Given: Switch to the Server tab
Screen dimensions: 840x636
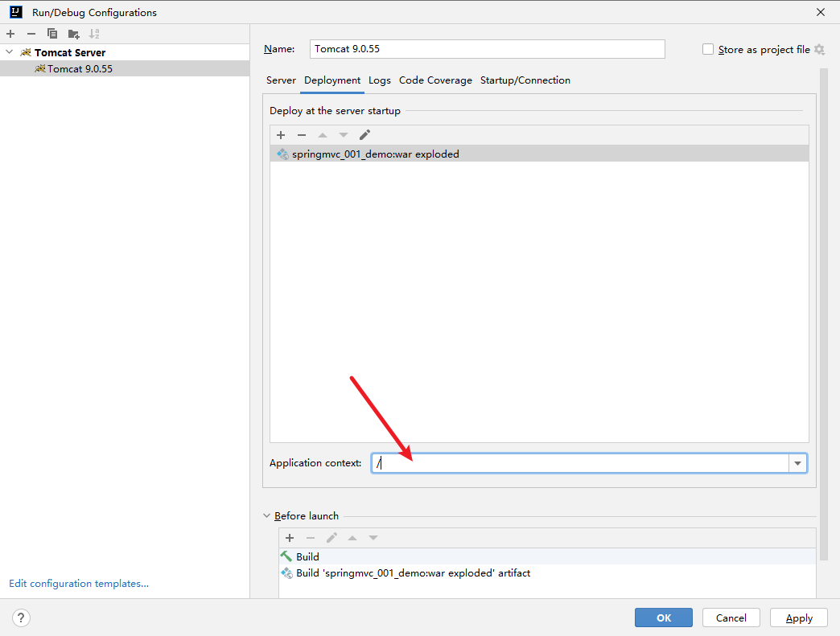Looking at the screenshot, I should (x=281, y=80).
